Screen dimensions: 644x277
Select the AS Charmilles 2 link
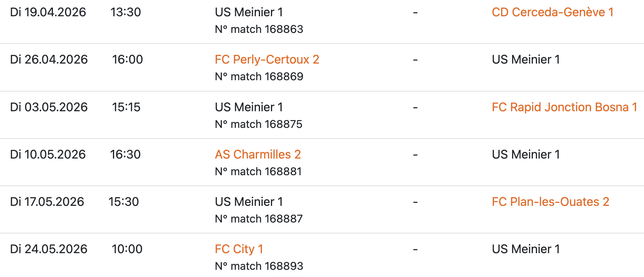tap(258, 154)
